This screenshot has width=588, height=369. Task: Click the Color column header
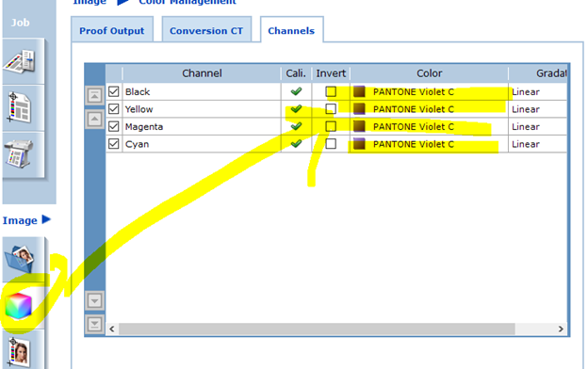pyautogui.click(x=430, y=73)
